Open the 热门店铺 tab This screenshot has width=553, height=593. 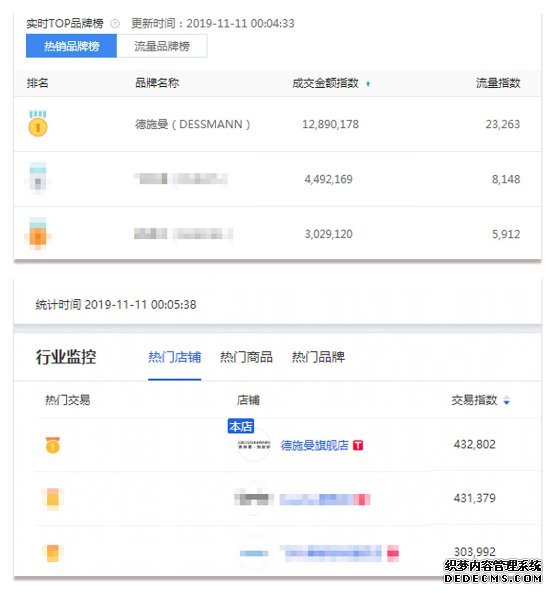click(x=174, y=357)
